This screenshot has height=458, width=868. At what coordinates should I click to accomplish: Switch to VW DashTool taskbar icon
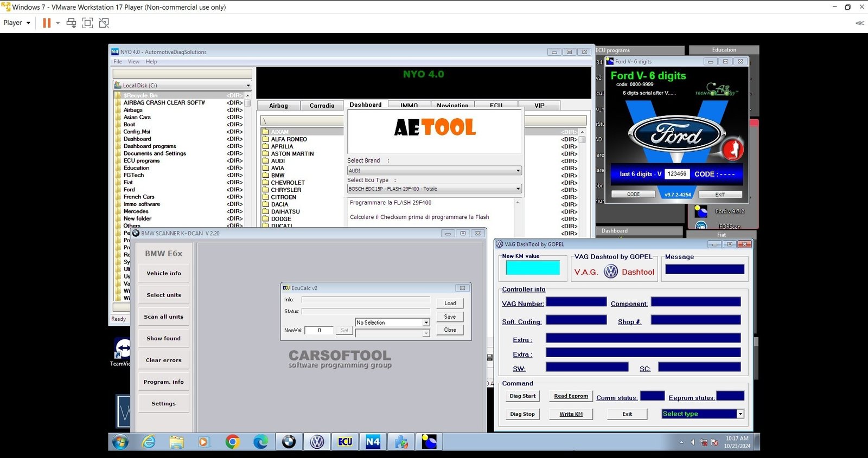317,442
